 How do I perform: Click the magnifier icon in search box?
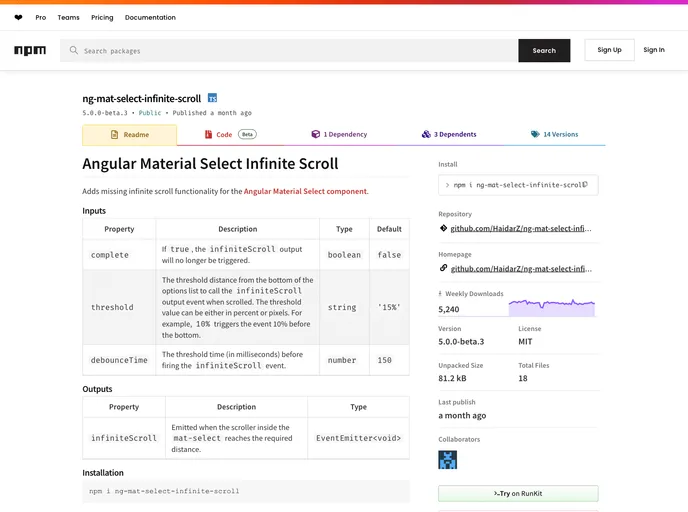(x=74, y=50)
